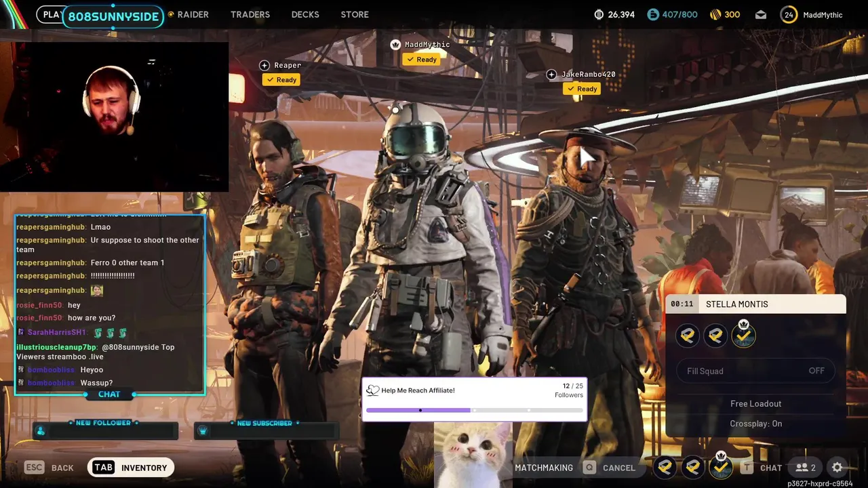Click the MATCHMAKING status label

pyautogui.click(x=544, y=468)
